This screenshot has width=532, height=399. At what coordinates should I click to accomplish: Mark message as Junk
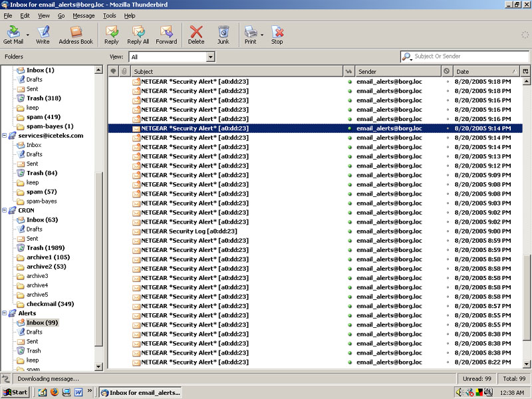point(223,35)
